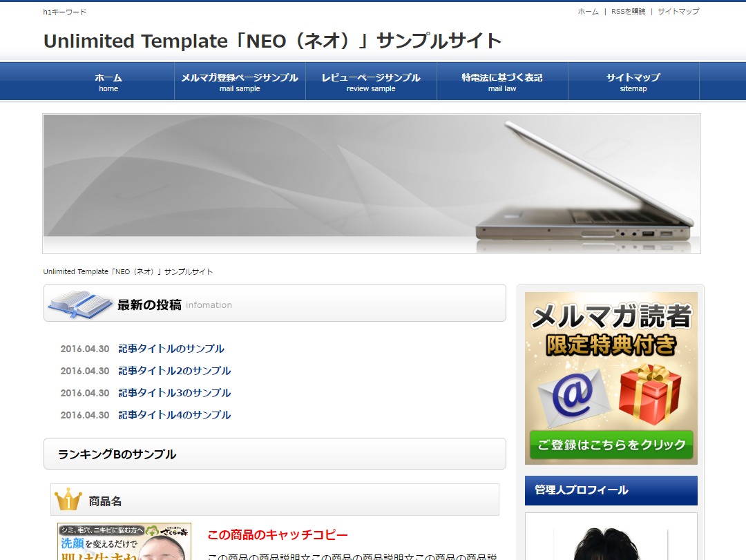
Task: Open the メルマガ登録ページサンプル navigation tab
Action: pyautogui.click(x=240, y=81)
